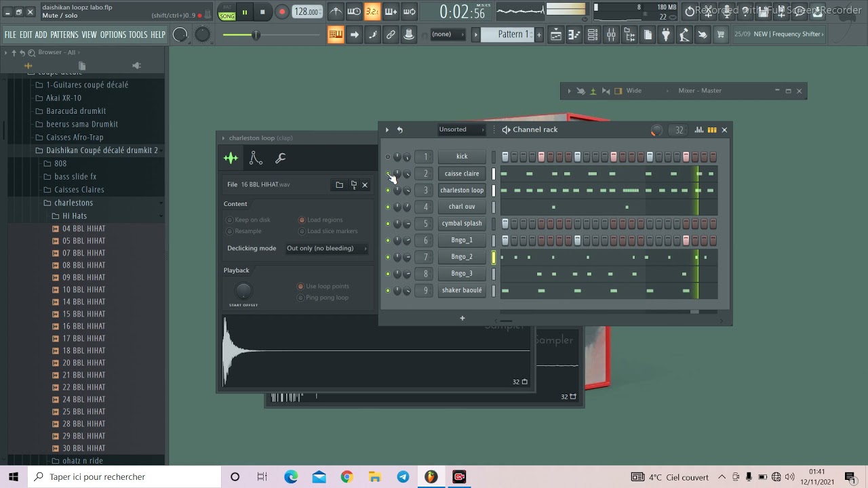Stop playback with the stop button
This screenshot has height=488, width=868.
tap(263, 12)
